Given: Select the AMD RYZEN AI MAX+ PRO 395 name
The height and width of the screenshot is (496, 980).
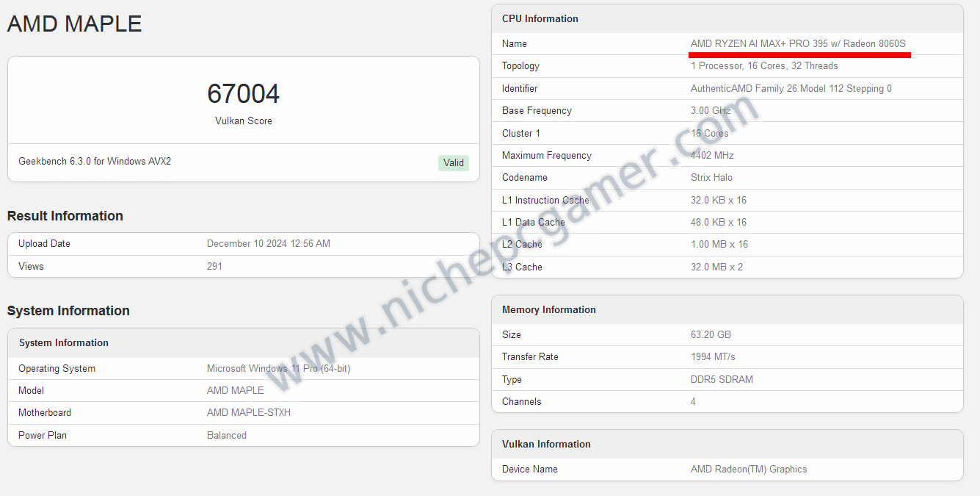Looking at the screenshot, I should pyautogui.click(x=798, y=43).
